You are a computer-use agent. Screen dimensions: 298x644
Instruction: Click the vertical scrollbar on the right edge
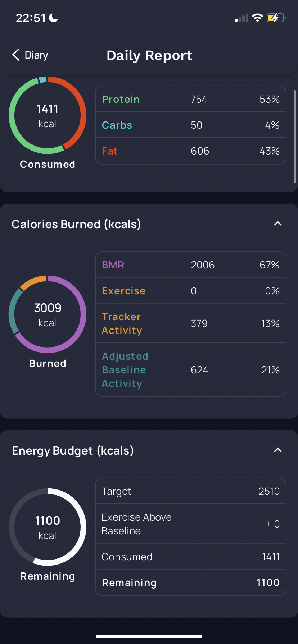[295, 137]
